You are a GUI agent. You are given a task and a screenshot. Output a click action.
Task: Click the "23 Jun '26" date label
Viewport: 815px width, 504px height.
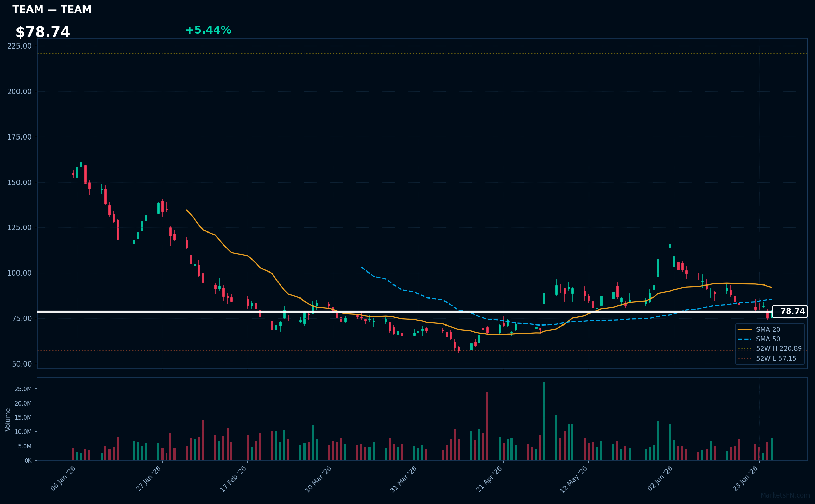[x=745, y=478]
